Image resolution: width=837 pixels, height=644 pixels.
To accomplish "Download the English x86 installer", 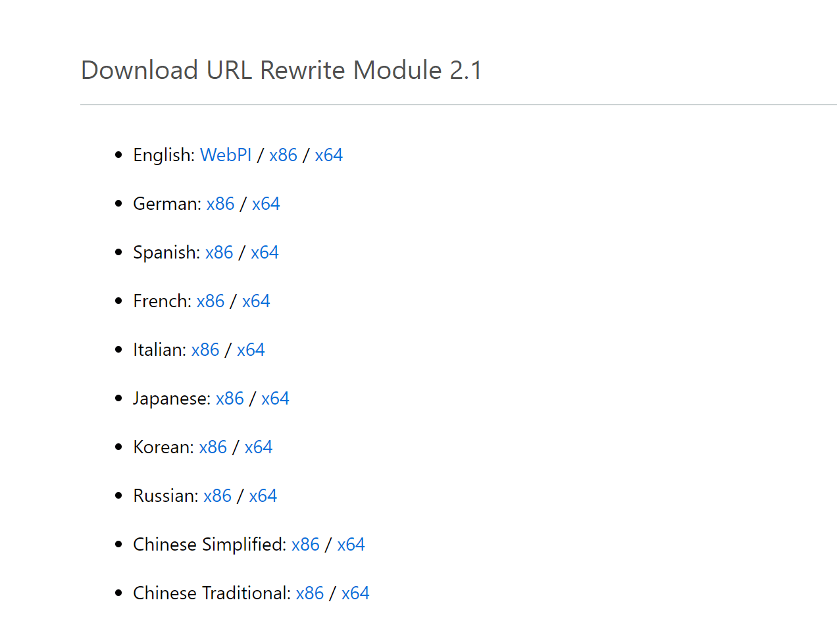I will (283, 155).
